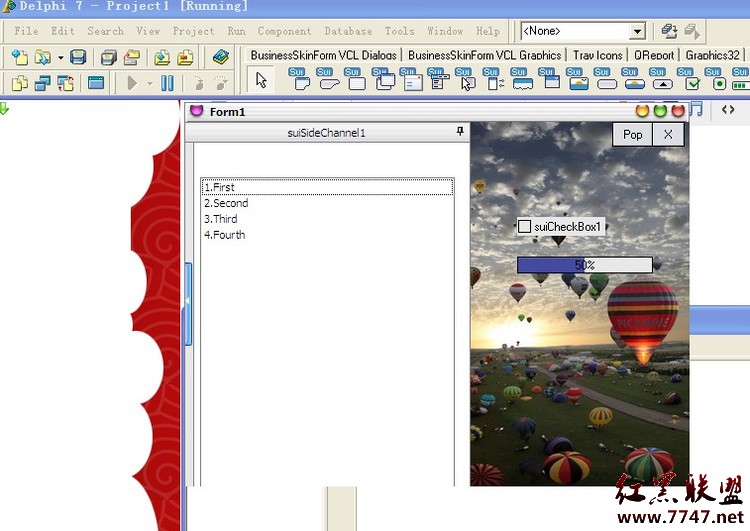Open the Edit menu
Screen dimensions: 750x531
click(63, 31)
